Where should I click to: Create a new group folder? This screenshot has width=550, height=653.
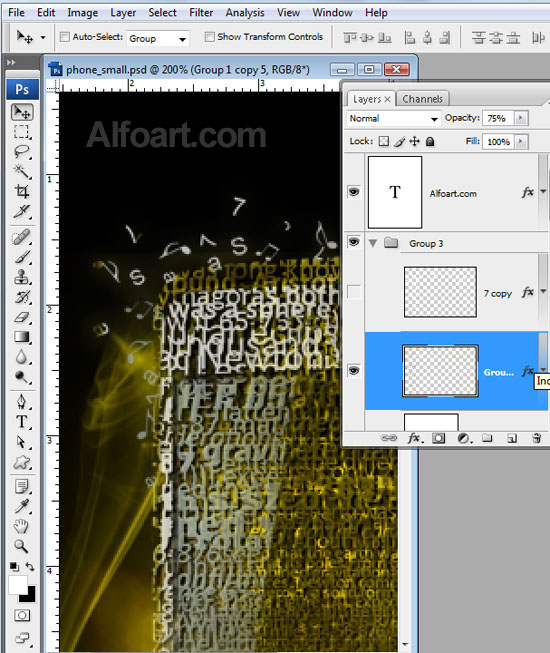[487, 438]
